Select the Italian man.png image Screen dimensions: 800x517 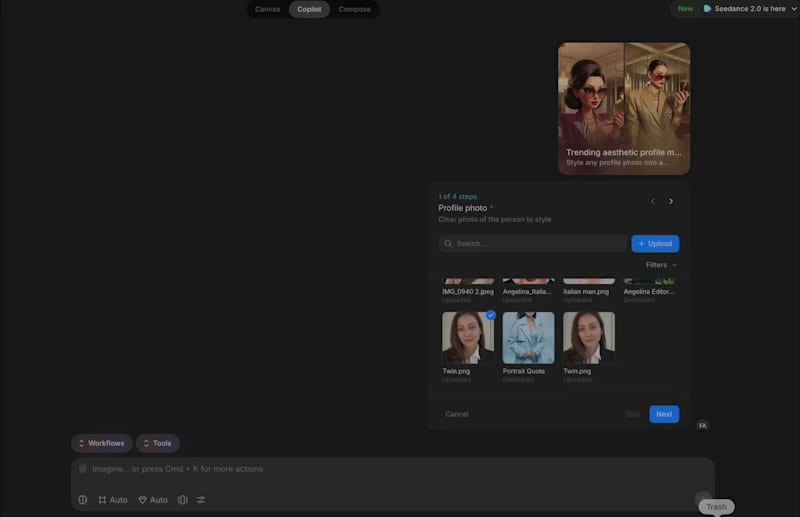tap(589, 290)
